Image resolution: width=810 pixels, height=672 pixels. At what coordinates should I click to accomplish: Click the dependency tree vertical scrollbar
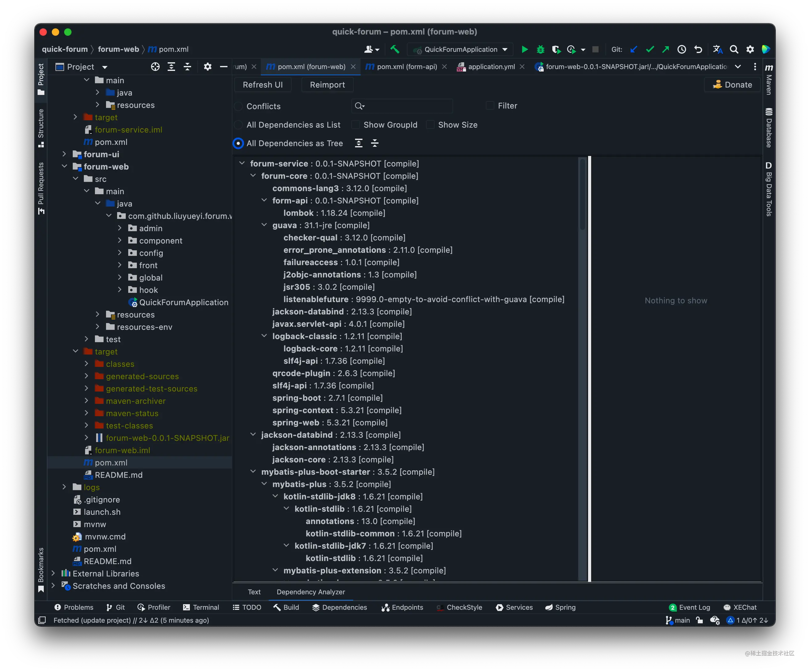click(x=583, y=195)
